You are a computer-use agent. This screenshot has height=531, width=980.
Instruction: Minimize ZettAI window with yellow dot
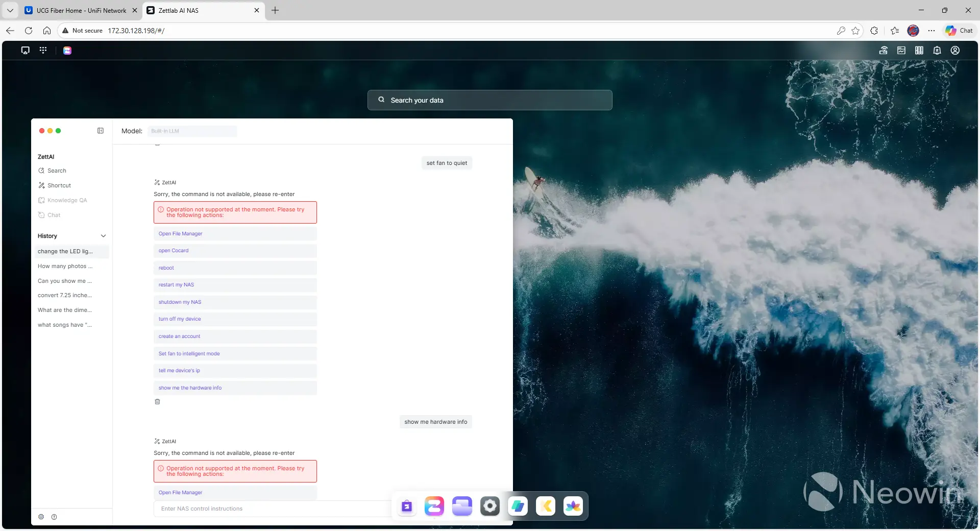(x=50, y=131)
